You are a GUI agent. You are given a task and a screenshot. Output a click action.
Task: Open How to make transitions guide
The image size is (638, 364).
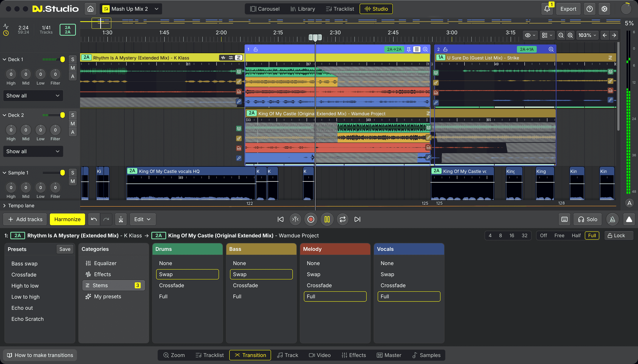40,355
